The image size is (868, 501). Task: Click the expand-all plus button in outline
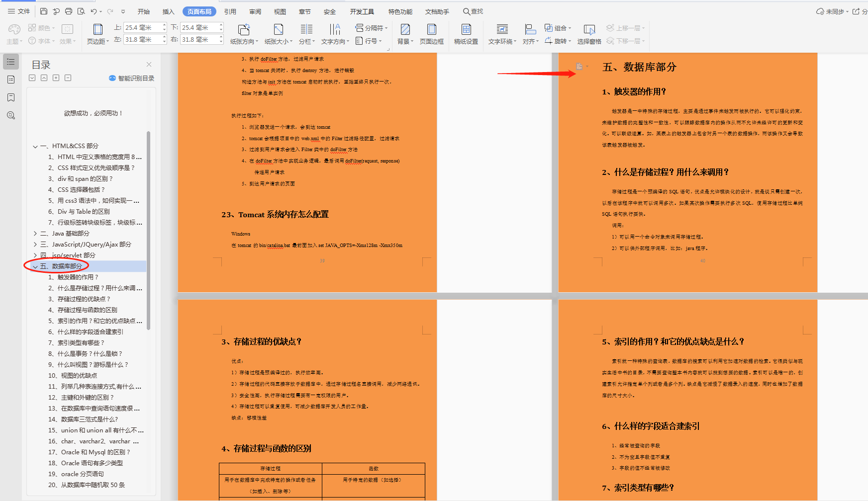(x=56, y=78)
